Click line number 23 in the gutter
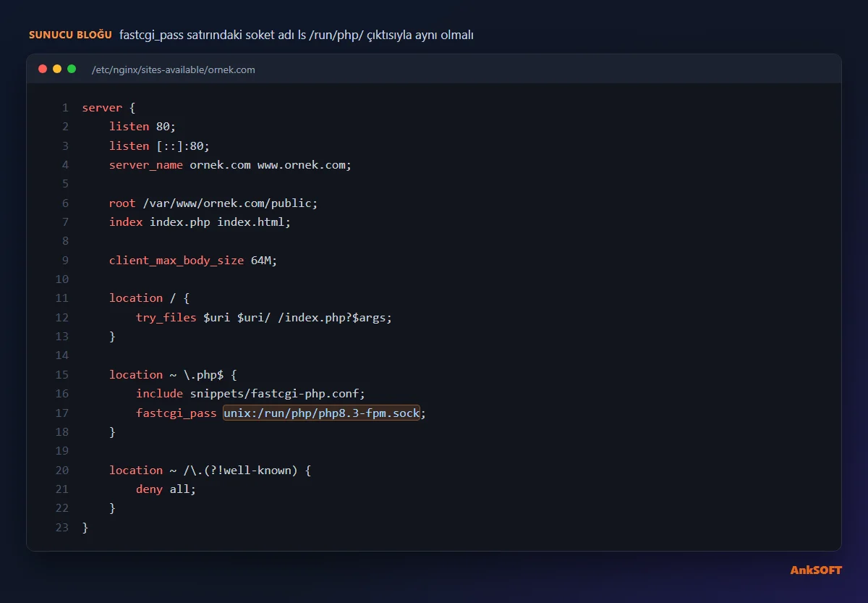This screenshot has height=603, width=868. pos(61,528)
